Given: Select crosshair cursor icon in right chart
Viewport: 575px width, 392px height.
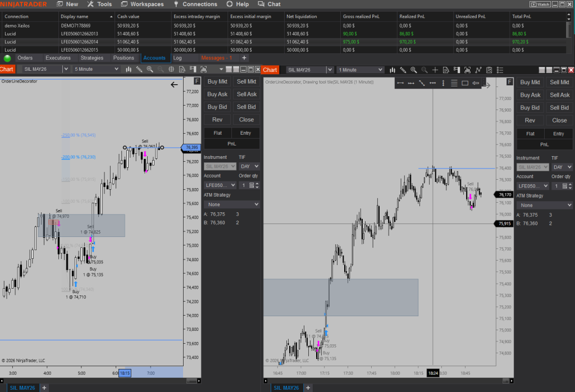Looking at the screenshot, I should tap(435, 70).
